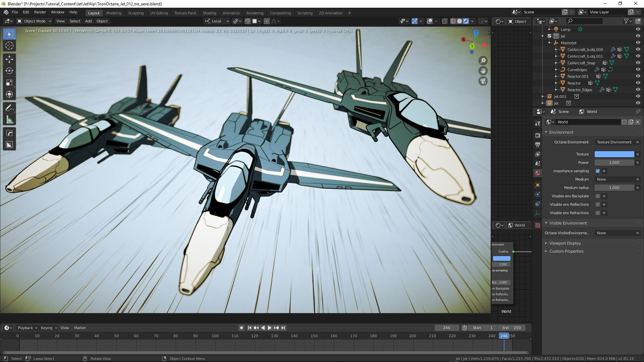Select the Cursor tool in viewport toolbar
The image size is (644, 362).
pos(9,46)
